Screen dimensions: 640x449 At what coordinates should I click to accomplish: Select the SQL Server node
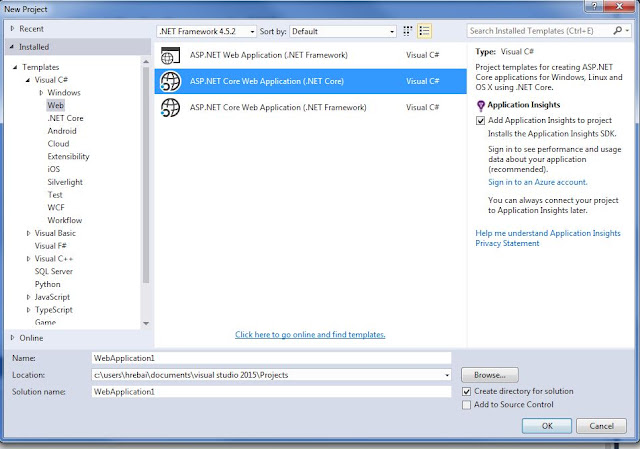(53, 271)
